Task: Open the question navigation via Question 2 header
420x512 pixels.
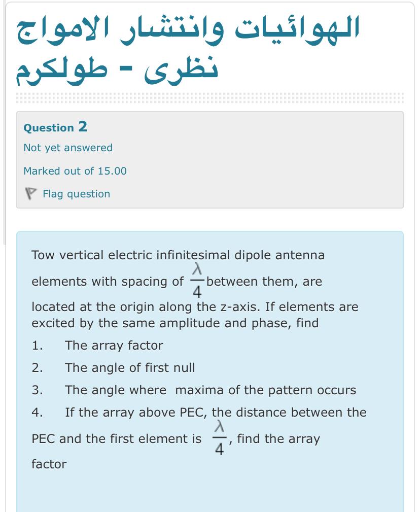Action: click(x=54, y=127)
